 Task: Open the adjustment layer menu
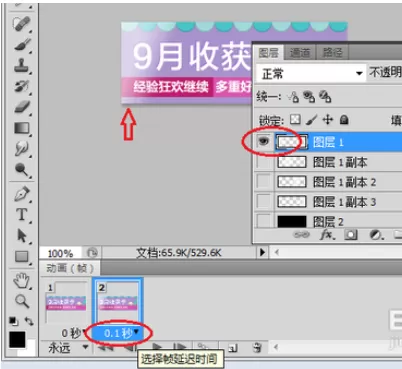pos(376,235)
